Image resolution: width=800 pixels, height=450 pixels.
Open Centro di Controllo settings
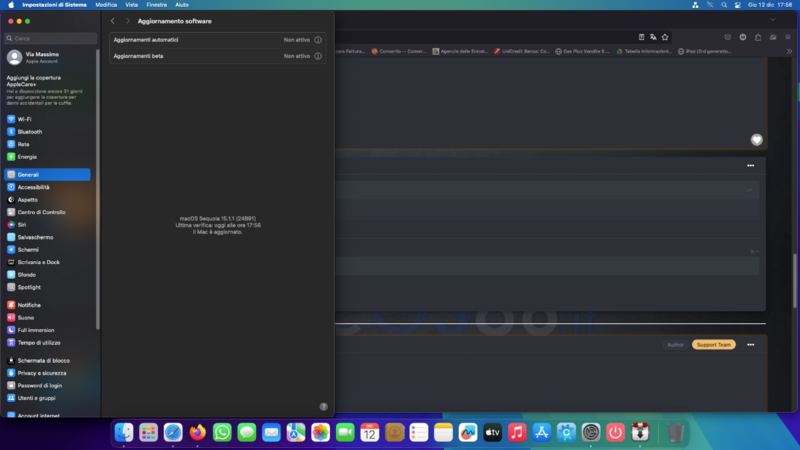click(x=41, y=212)
